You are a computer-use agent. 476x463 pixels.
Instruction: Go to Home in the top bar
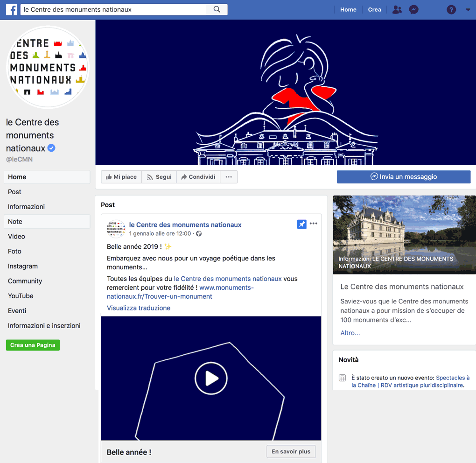348,10
